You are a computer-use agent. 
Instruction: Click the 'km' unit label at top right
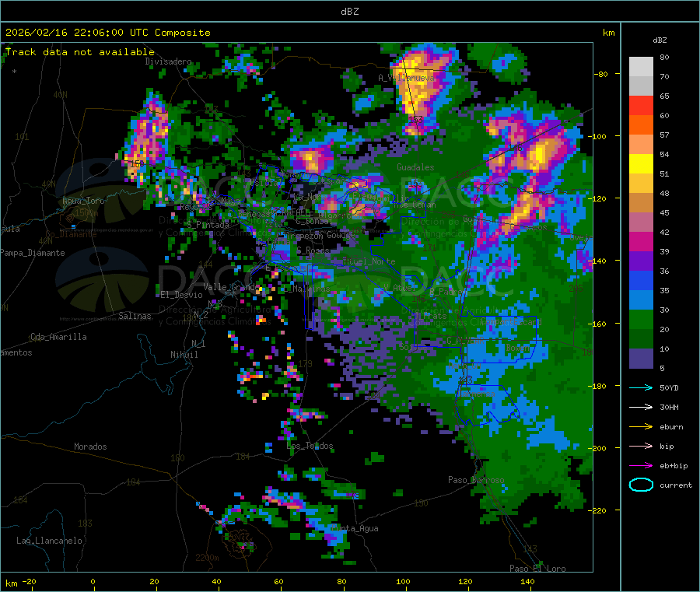point(608,33)
